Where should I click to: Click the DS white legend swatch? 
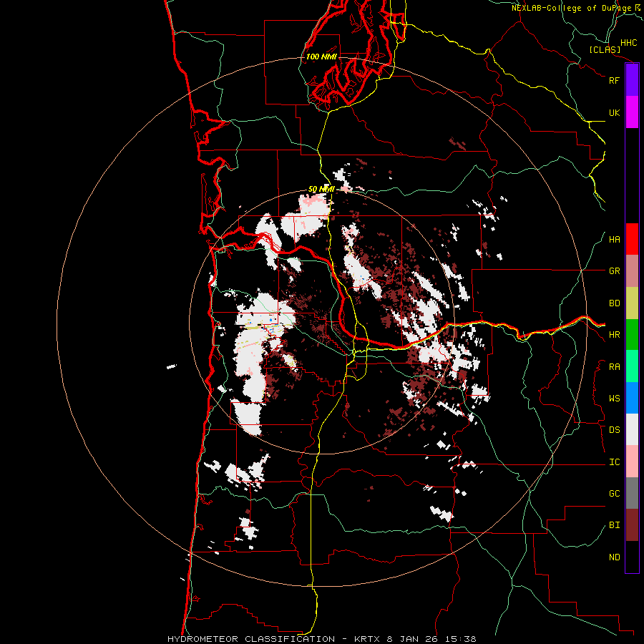click(632, 429)
